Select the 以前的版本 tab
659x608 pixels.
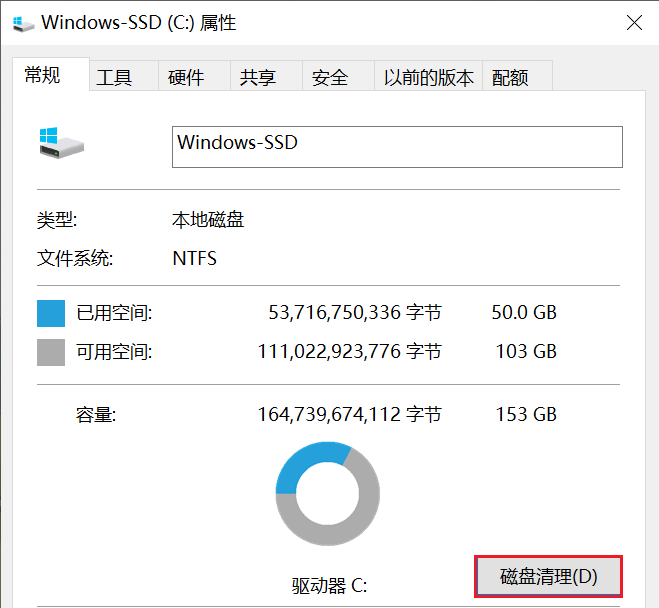428,77
